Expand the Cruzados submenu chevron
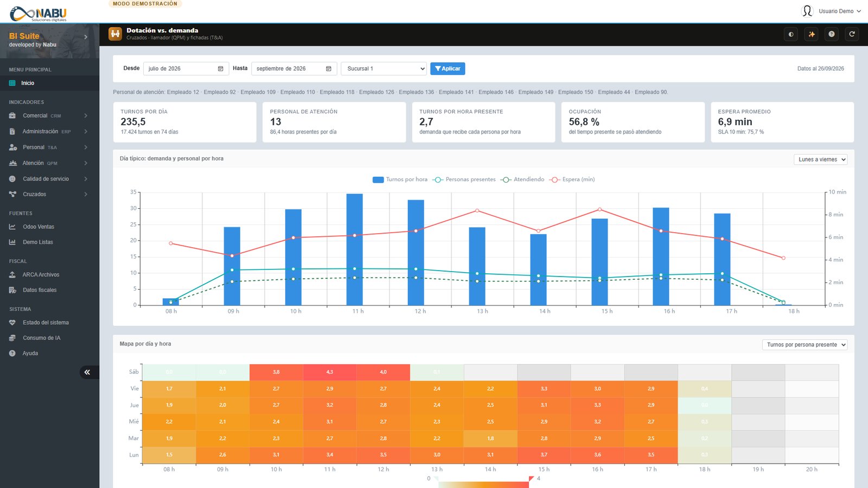 86,194
